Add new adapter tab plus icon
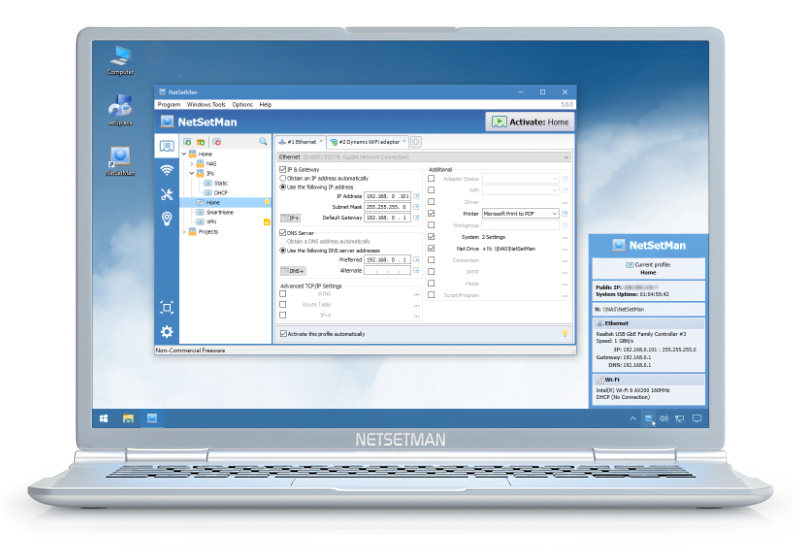800x550 pixels. (416, 142)
